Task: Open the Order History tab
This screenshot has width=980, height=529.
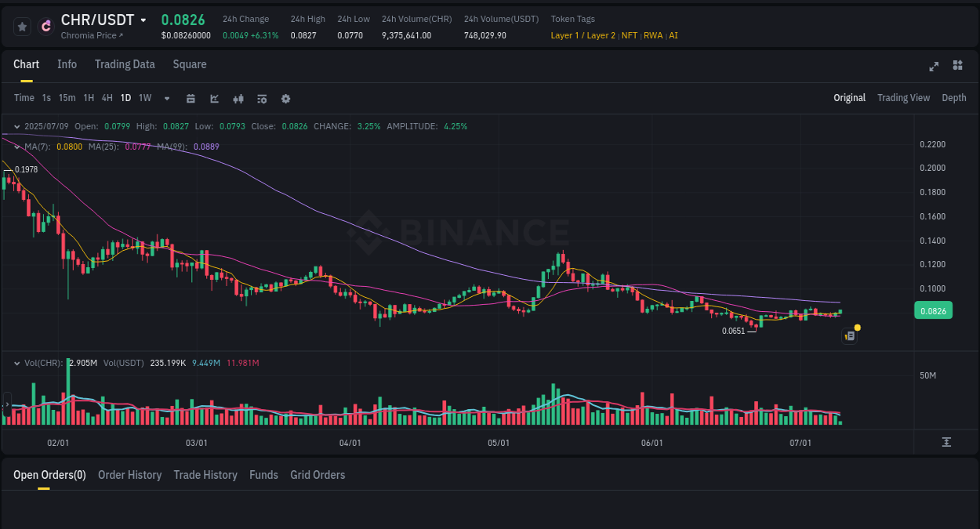Action: 129,475
